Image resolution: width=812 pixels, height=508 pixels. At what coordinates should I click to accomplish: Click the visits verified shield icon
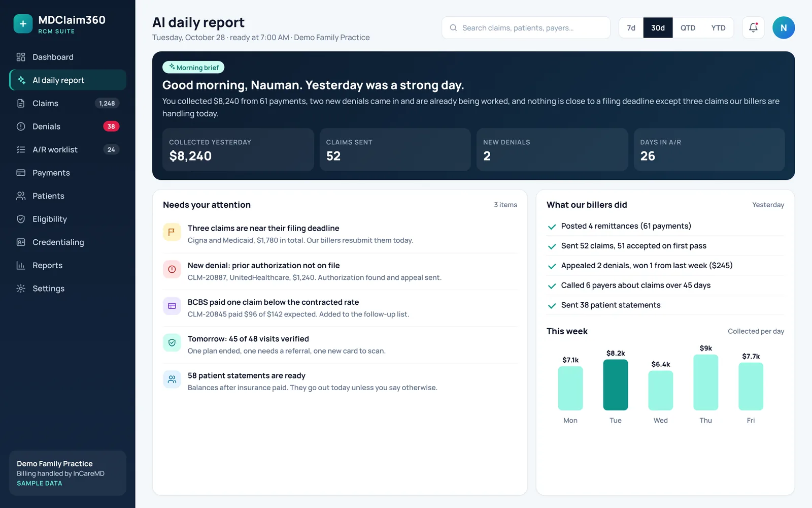coord(172,342)
